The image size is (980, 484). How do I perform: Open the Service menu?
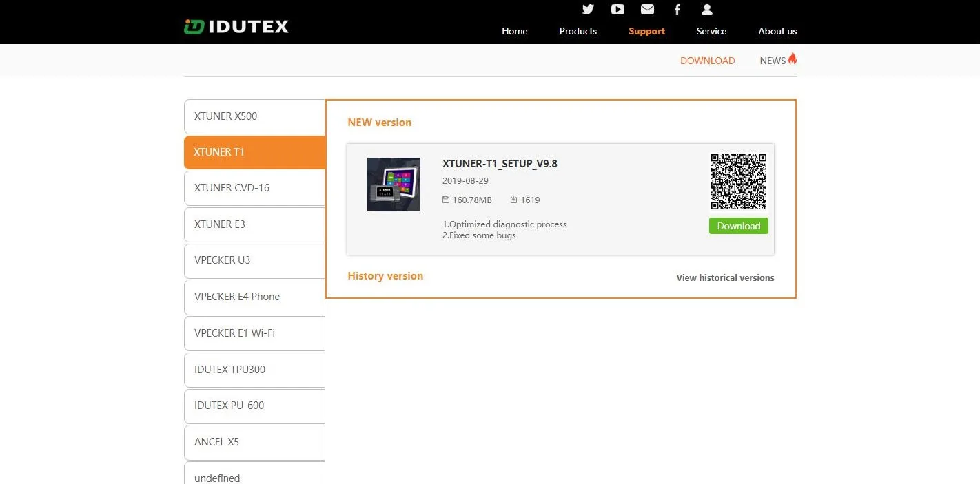[711, 31]
